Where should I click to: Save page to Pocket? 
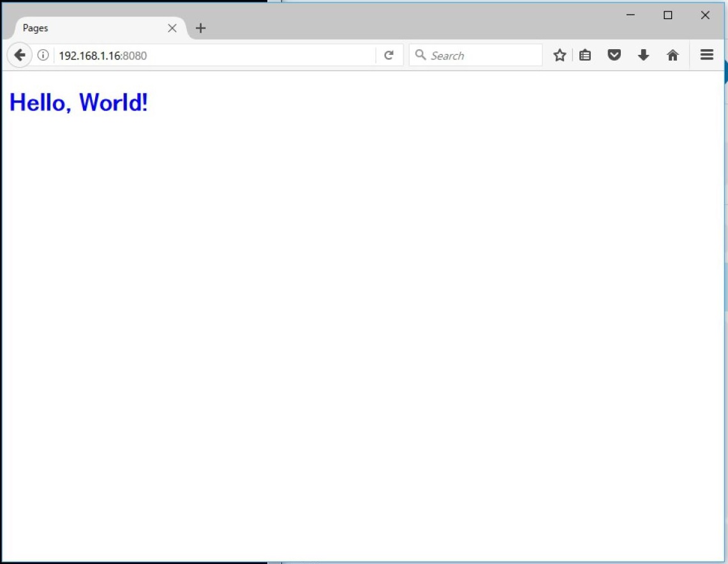point(614,56)
